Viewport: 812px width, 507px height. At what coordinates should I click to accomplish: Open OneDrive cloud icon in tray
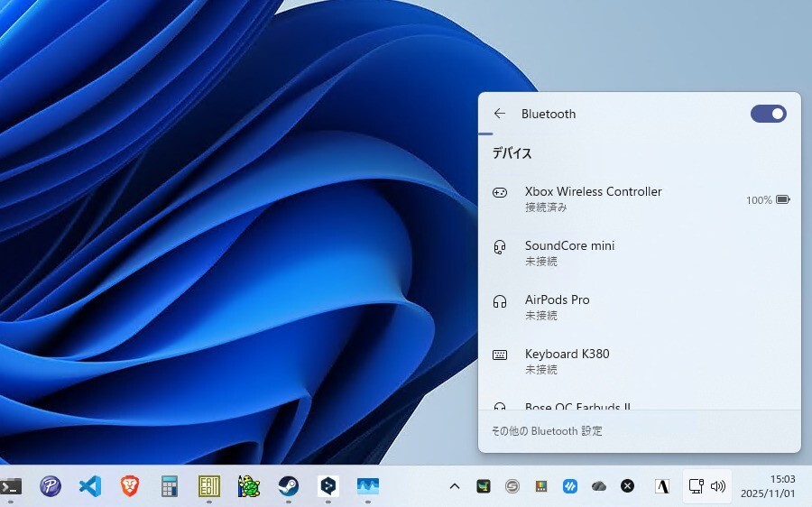point(599,486)
